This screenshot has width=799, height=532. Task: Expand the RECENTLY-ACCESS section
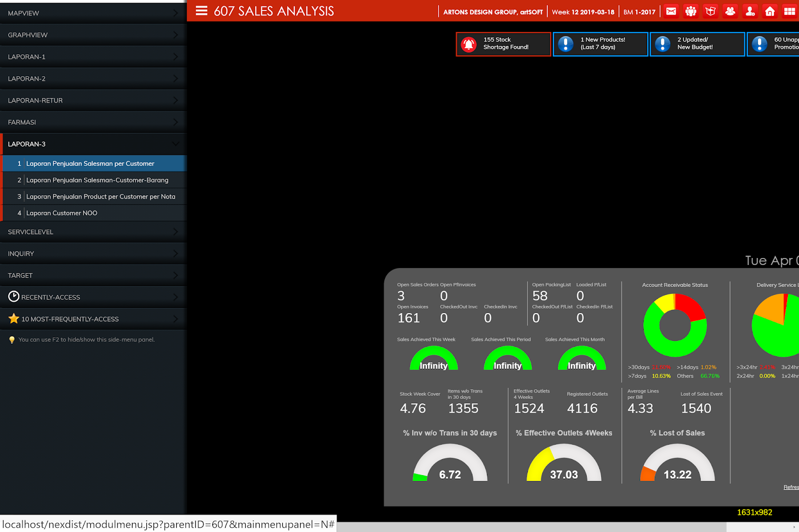pyautogui.click(x=93, y=297)
